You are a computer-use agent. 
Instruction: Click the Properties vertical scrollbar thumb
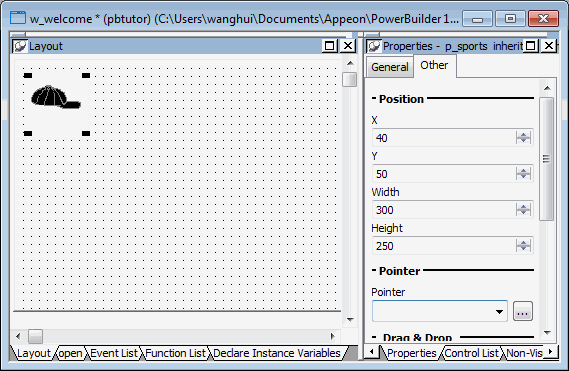pos(547,159)
